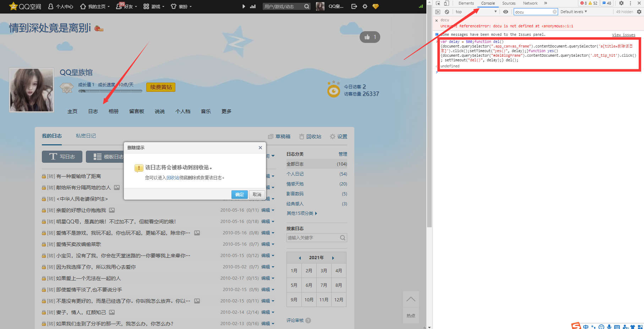Click the small avatar in the top bar
Viewport: 644px width, 329px height.
click(320, 6)
